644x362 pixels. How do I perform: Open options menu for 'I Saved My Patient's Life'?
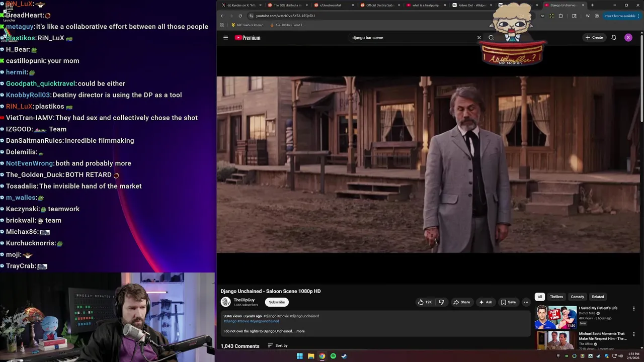pyautogui.click(x=633, y=309)
